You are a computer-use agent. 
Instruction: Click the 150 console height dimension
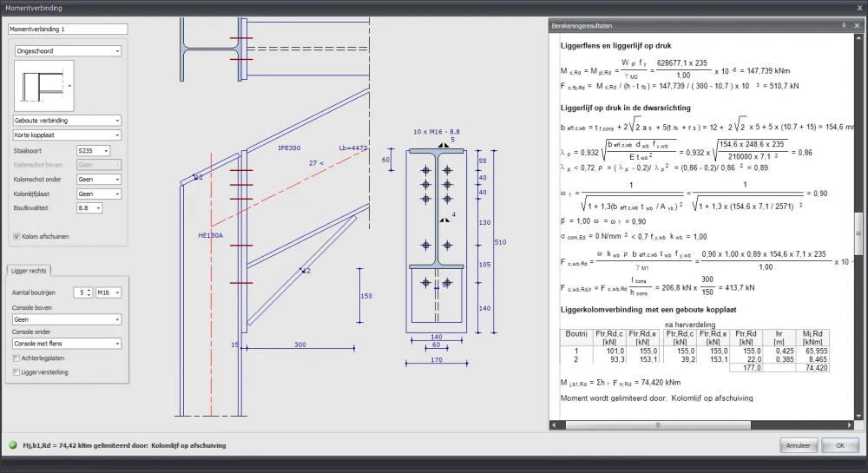point(366,296)
